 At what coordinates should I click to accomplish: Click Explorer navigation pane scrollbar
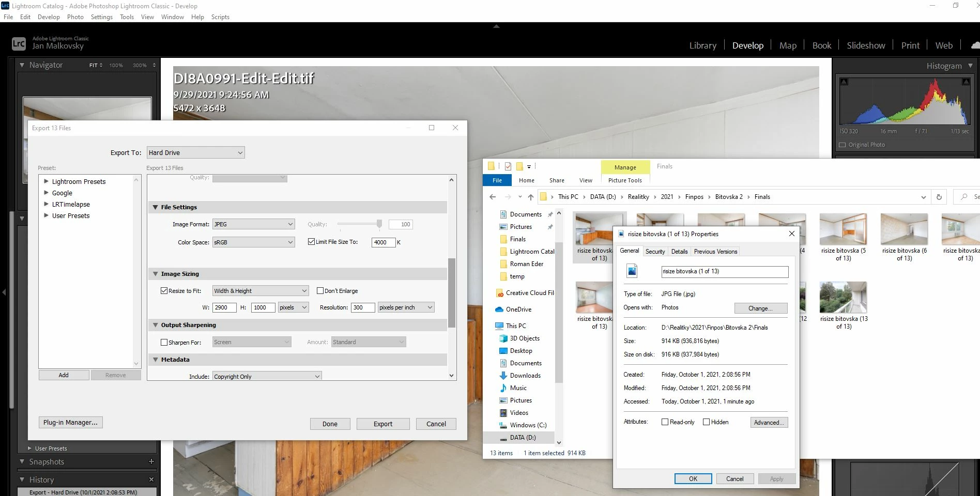[559, 312]
